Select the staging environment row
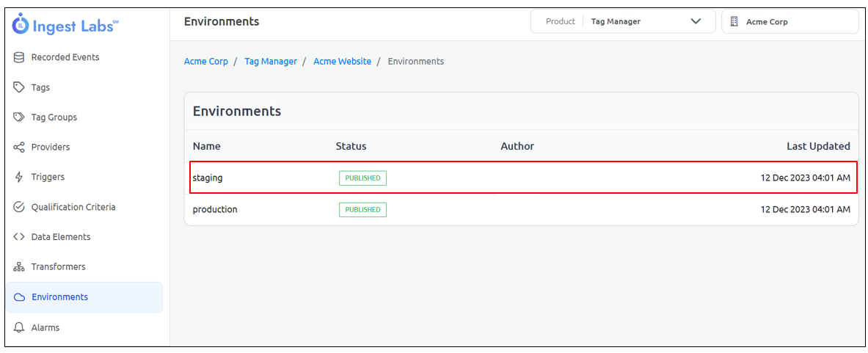 522,178
